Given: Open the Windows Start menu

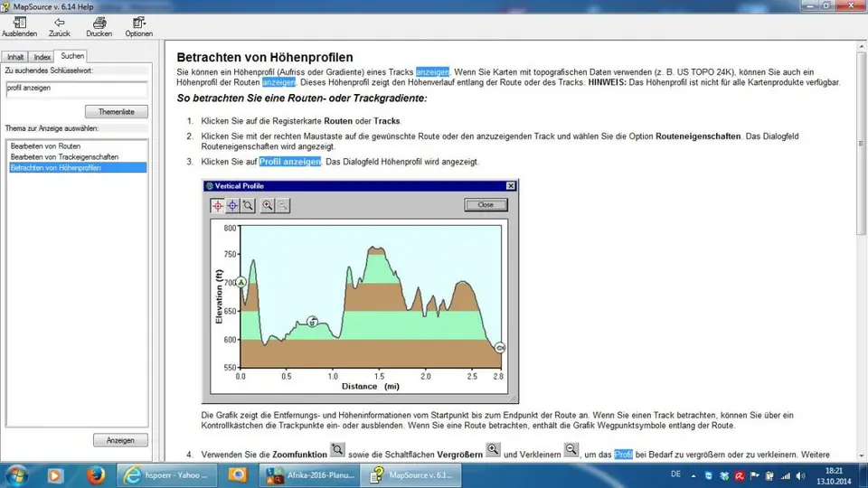Looking at the screenshot, I should tap(16, 475).
